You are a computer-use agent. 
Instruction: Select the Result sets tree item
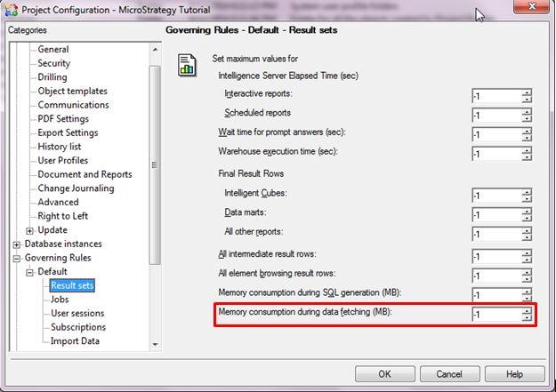(72, 285)
